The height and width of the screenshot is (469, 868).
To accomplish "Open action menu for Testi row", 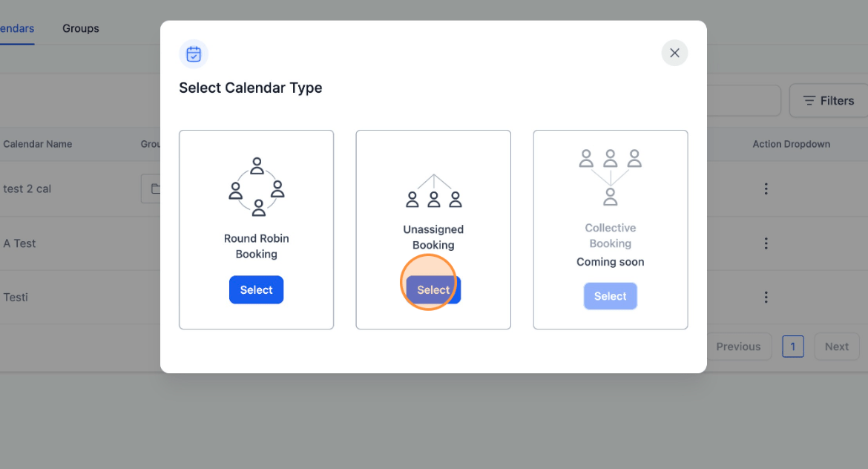I will 766,298.
